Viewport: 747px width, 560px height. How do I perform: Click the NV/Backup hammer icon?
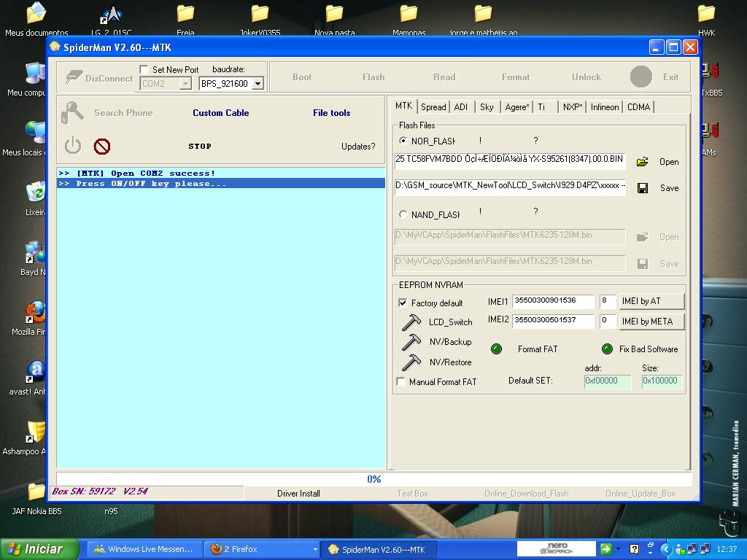(x=411, y=342)
